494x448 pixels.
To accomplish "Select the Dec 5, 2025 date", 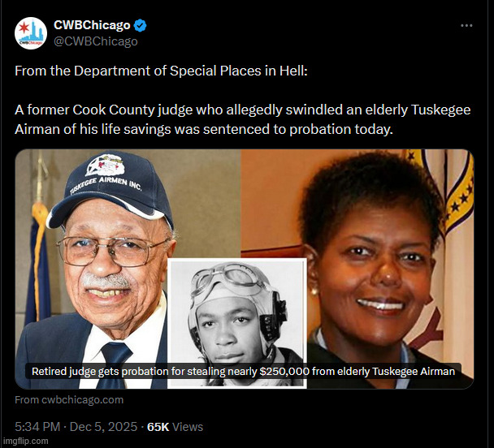I will (x=103, y=427).
